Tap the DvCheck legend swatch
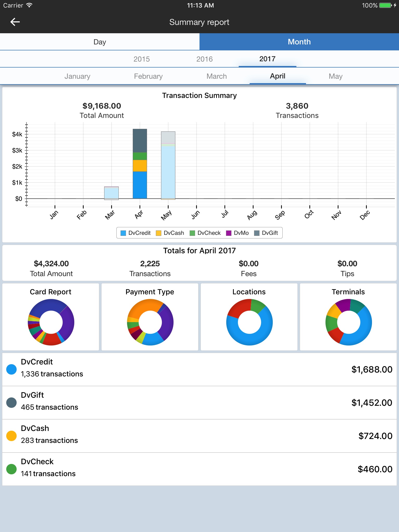The image size is (399, 532). point(192,233)
